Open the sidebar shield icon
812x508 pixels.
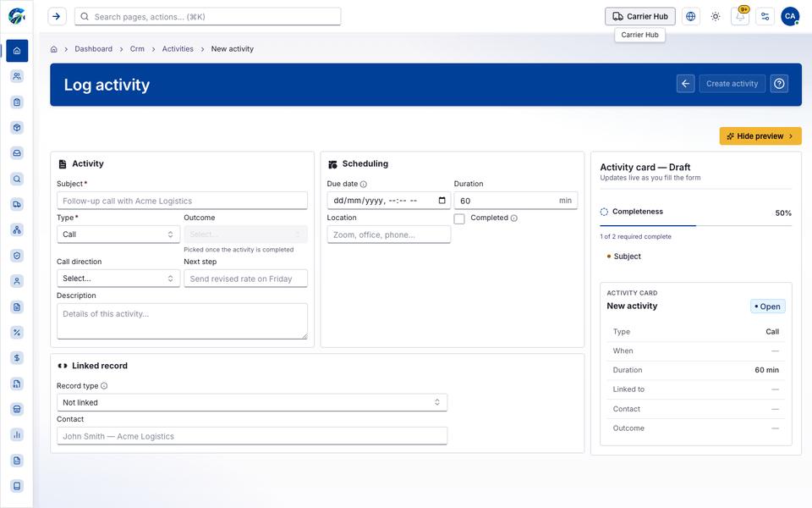(x=17, y=256)
